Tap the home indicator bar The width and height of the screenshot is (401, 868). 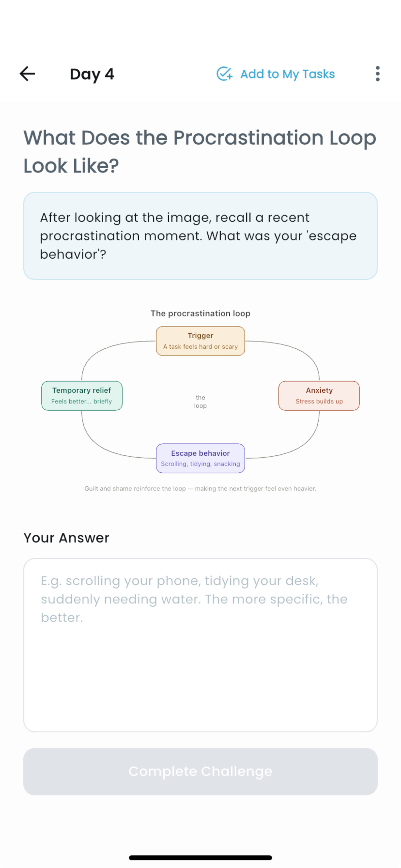[200, 858]
